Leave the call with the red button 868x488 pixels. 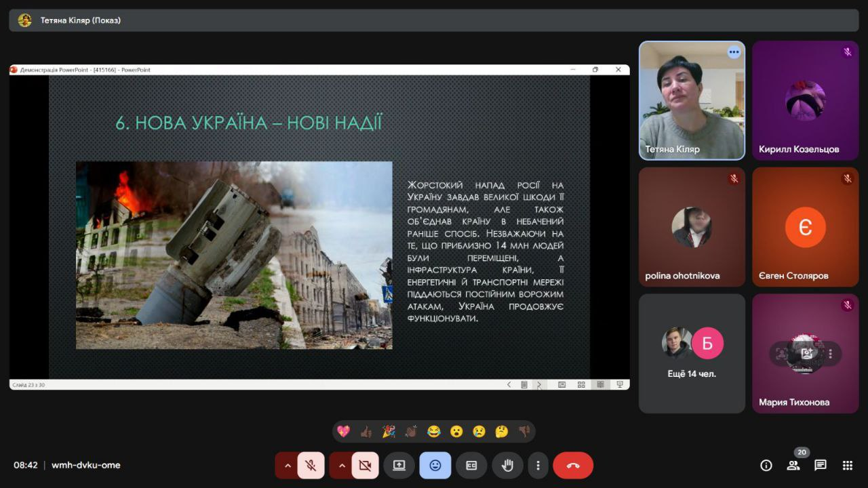click(573, 466)
